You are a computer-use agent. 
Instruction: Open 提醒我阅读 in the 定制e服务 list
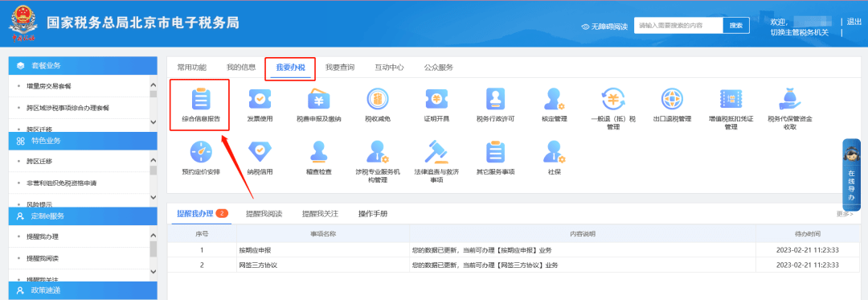tap(42, 258)
